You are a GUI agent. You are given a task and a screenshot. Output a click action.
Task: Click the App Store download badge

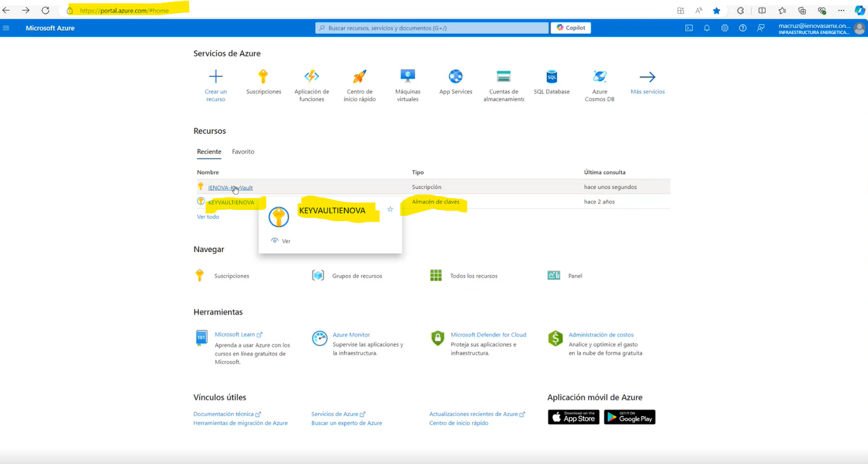coord(574,417)
